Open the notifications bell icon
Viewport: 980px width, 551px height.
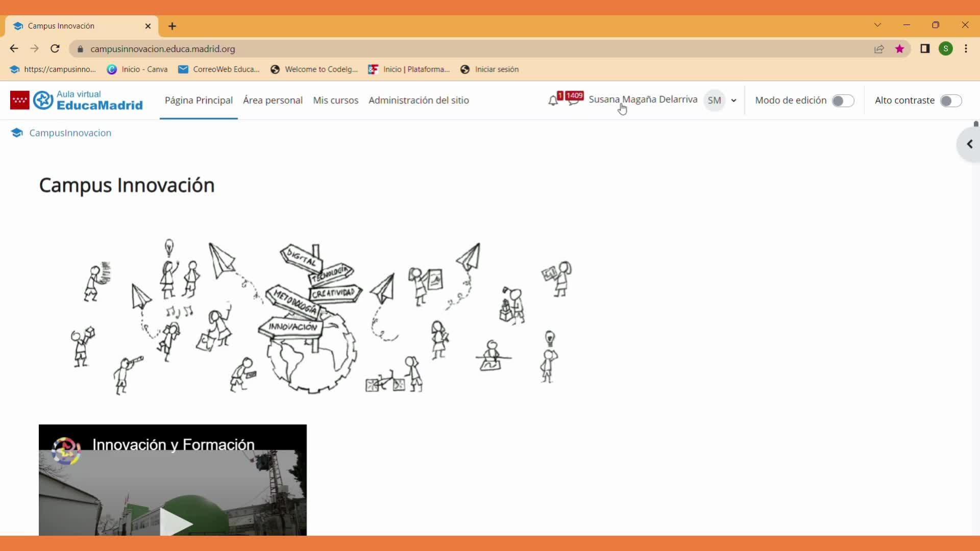click(x=553, y=101)
